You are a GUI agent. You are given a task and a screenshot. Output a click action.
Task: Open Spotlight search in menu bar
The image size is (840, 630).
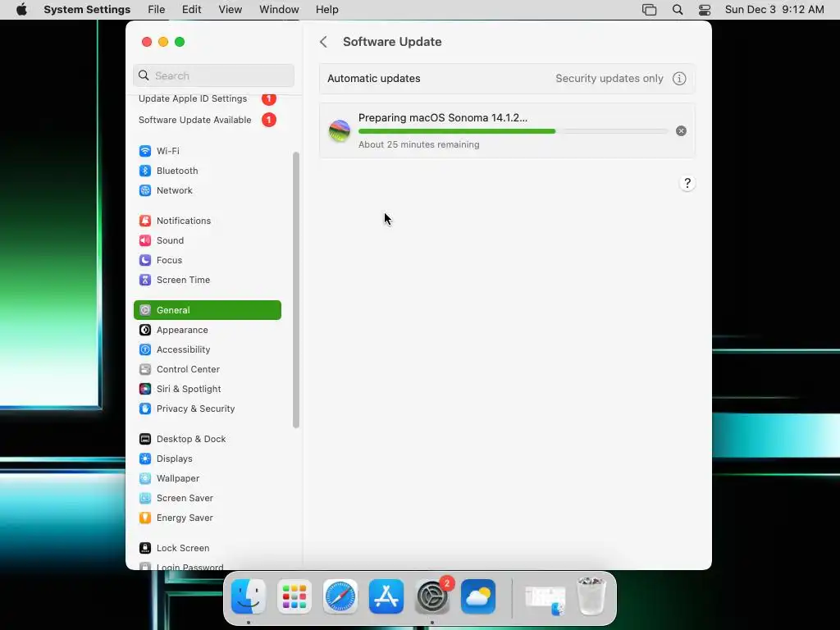(x=678, y=10)
